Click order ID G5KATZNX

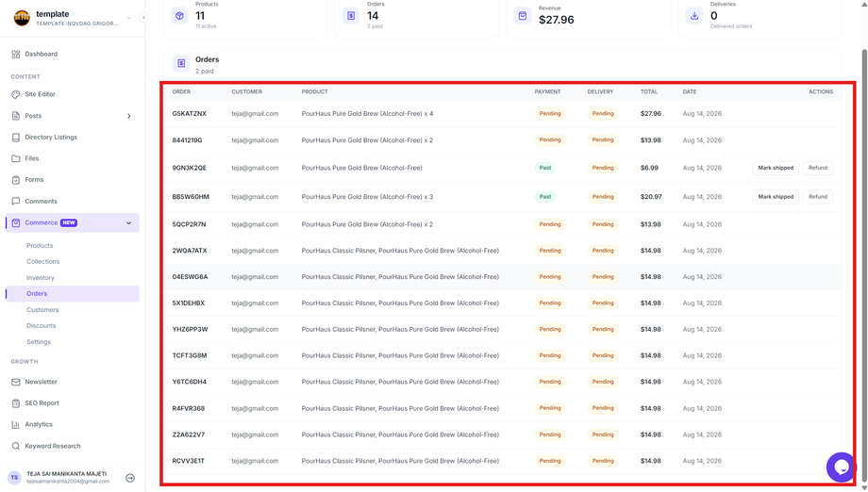(x=190, y=114)
